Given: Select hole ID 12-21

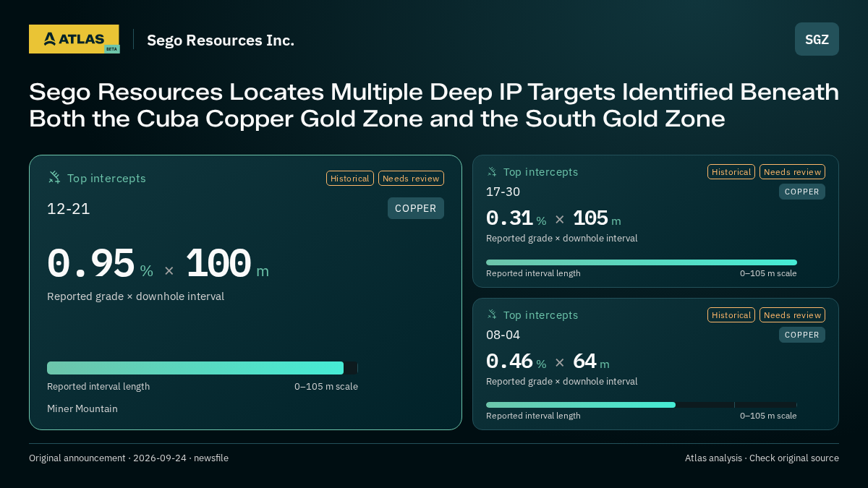Looking at the screenshot, I should click(x=69, y=209).
